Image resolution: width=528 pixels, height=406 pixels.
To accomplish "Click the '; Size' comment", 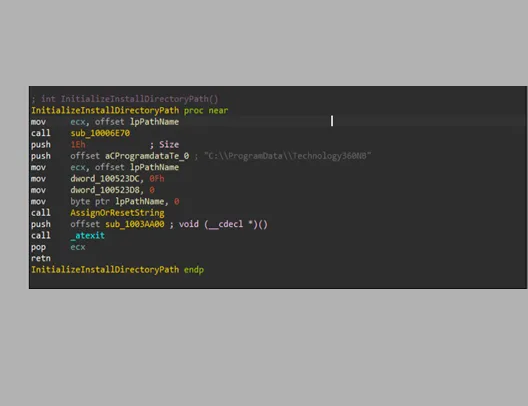I will [x=164, y=144].
